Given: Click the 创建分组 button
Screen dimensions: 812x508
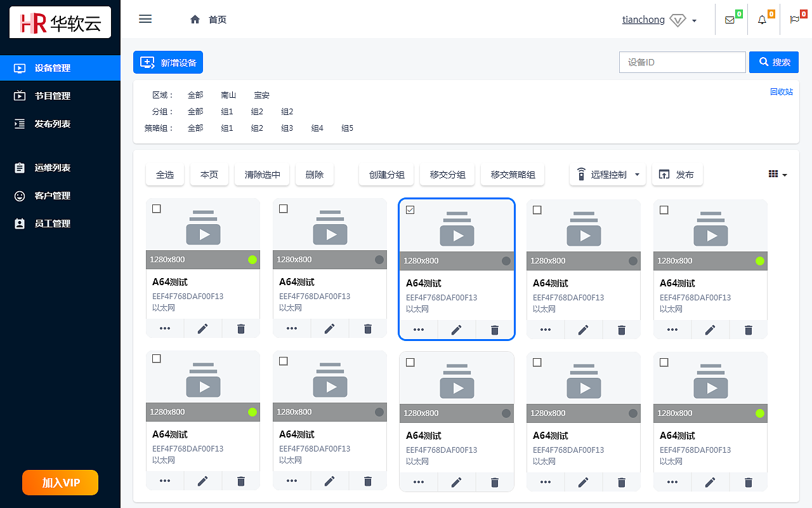Looking at the screenshot, I should (386, 175).
